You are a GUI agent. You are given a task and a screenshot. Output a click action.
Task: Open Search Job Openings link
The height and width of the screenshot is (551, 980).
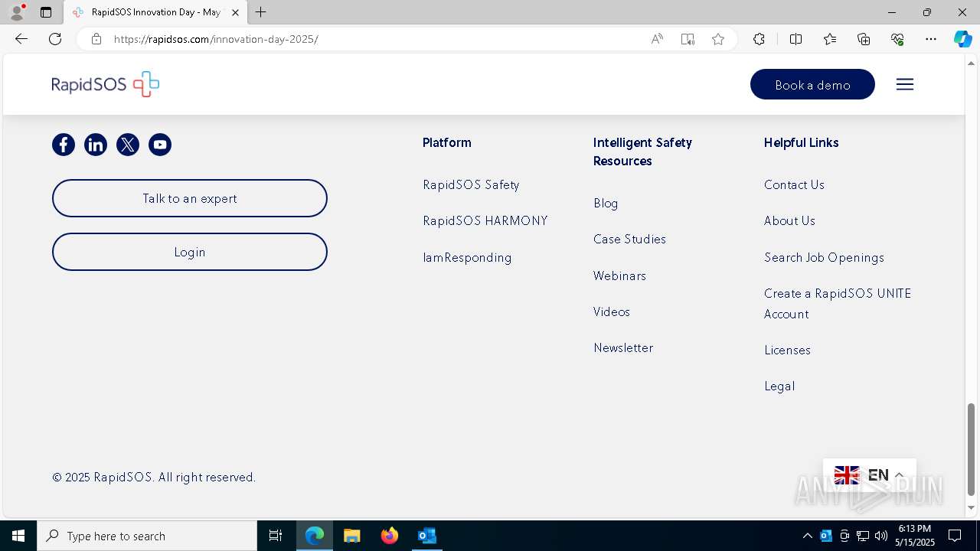824,257
